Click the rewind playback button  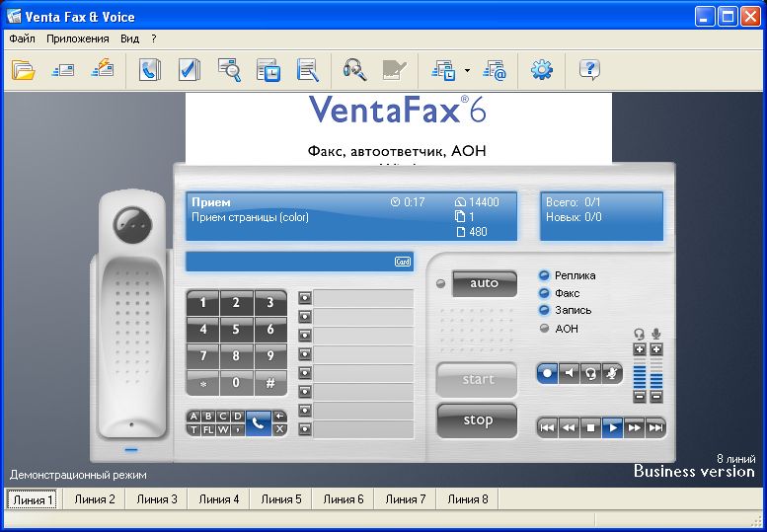(569, 427)
